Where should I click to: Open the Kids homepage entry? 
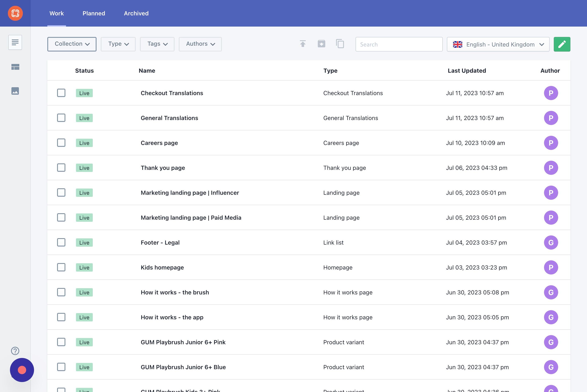(x=162, y=267)
